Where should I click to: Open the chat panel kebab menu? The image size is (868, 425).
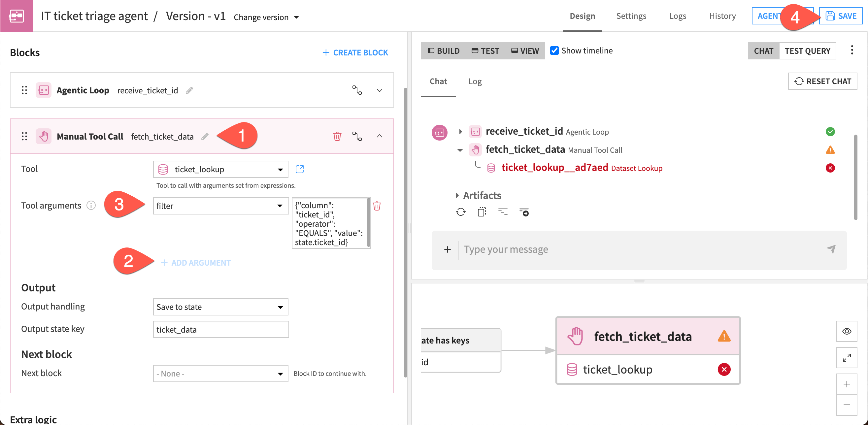coord(852,50)
